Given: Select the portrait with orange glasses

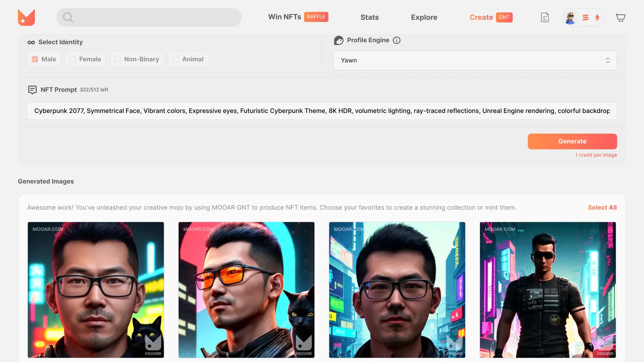Looking at the screenshot, I should 246,290.
